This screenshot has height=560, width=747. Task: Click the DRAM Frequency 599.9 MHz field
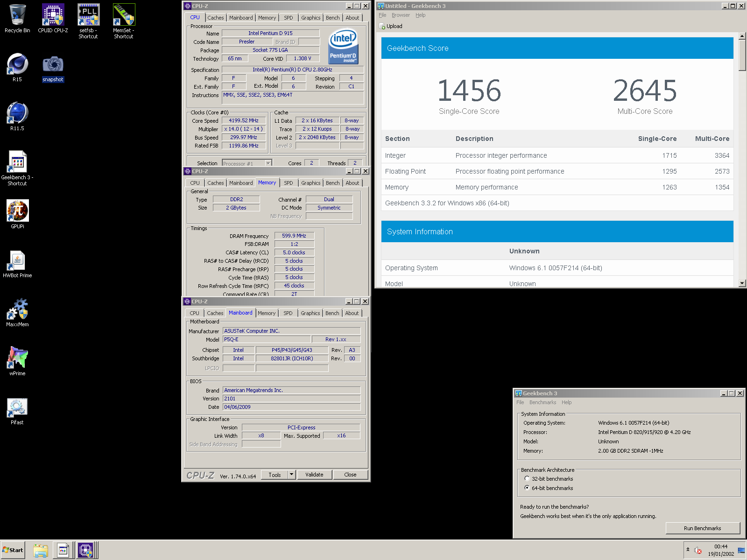[x=294, y=236]
